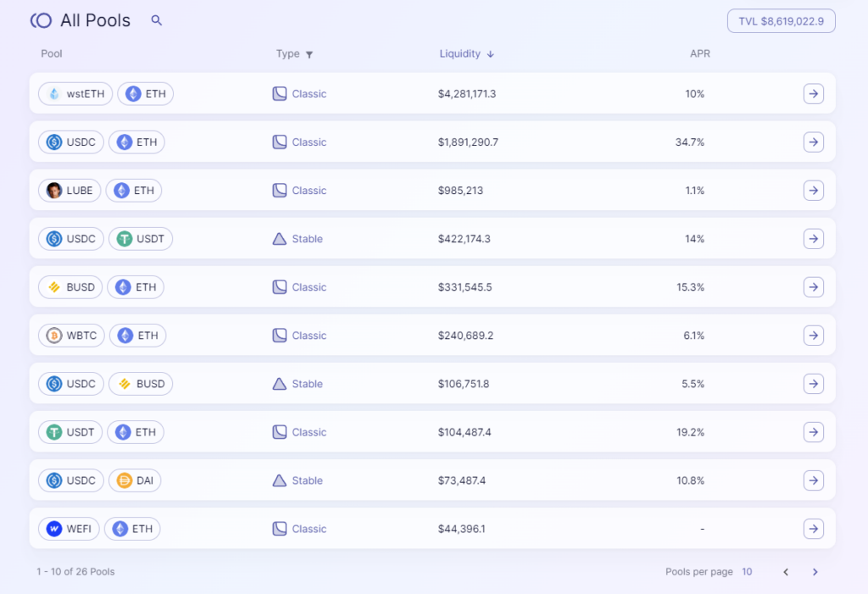
Task: Click the logo icon beside All Pools
Action: pyautogui.click(x=41, y=20)
